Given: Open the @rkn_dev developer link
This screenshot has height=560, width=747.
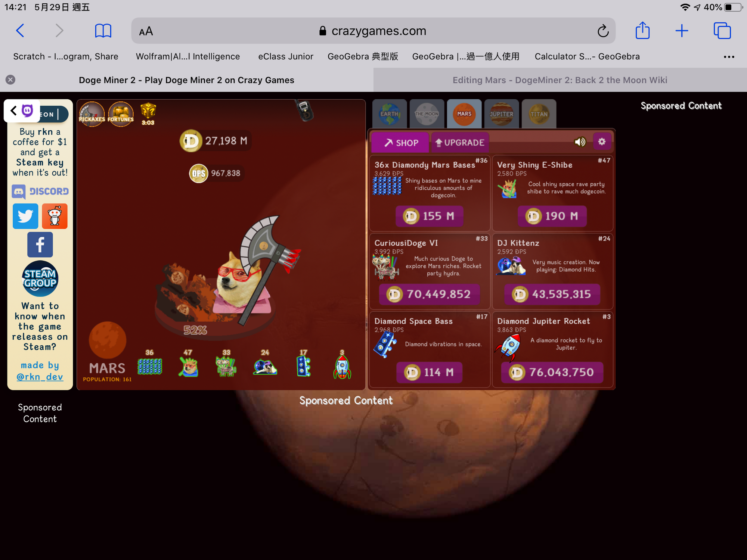Looking at the screenshot, I should coord(40,377).
